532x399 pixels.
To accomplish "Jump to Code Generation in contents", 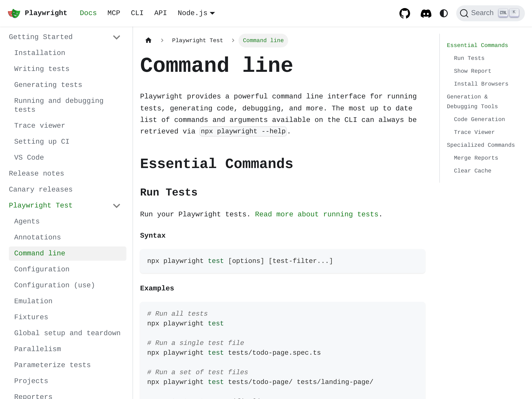I will 479,119.
